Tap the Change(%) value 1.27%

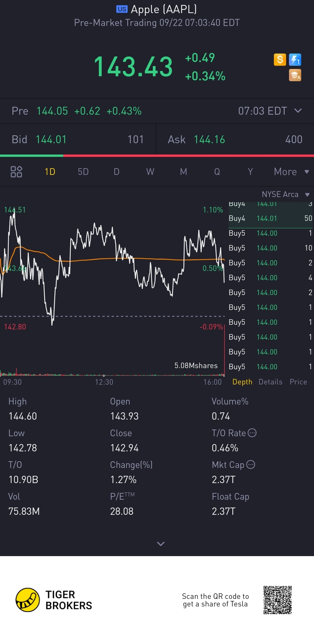123,480
